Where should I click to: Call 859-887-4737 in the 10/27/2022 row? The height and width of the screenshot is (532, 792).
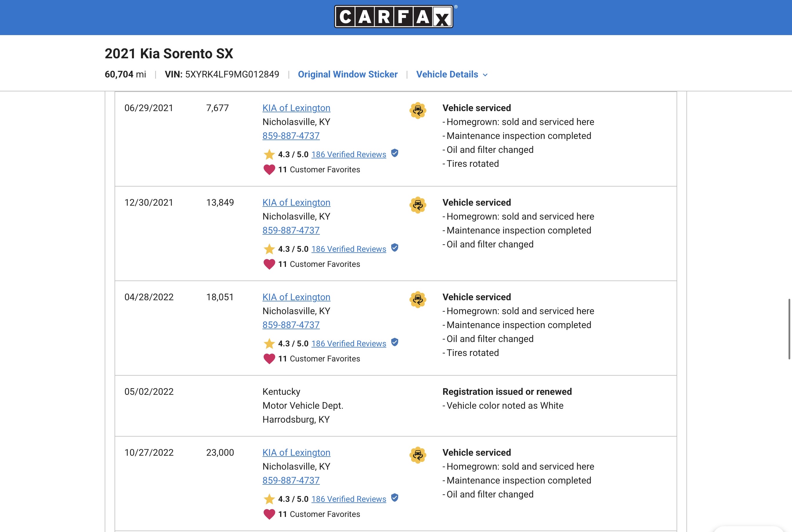[x=291, y=480]
